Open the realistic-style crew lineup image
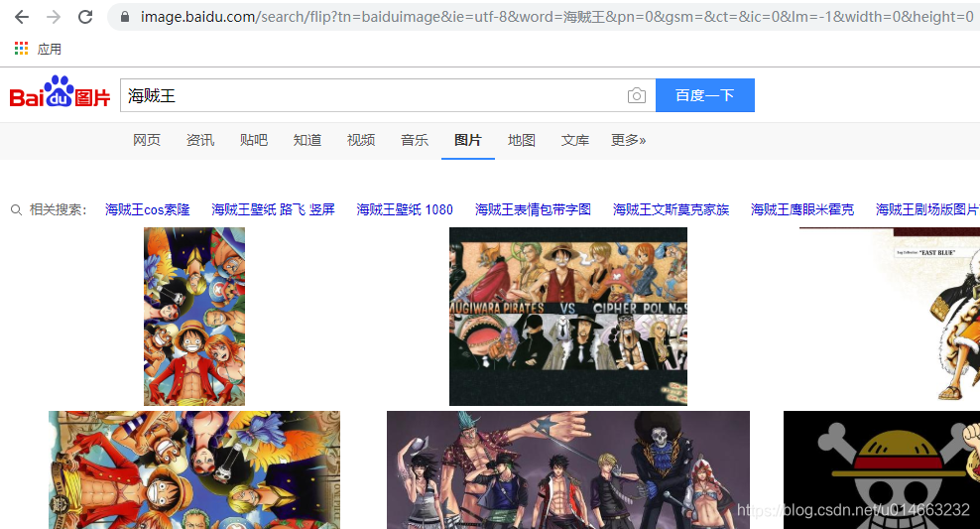 pyautogui.click(x=568, y=470)
